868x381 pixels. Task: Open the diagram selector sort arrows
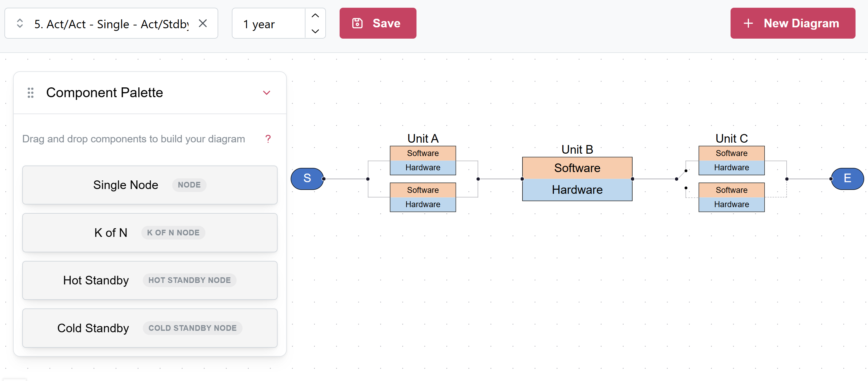tap(20, 23)
